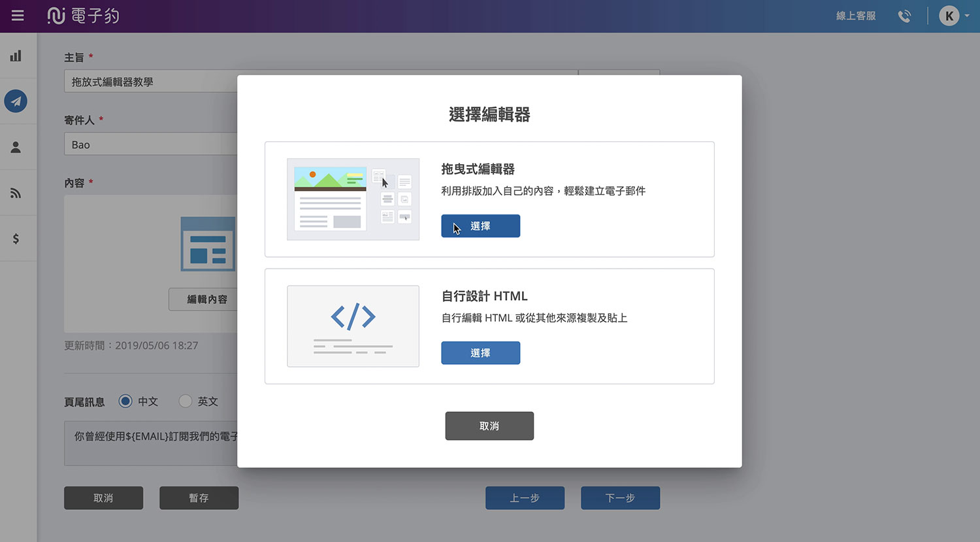The height and width of the screenshot is (542, 980).
Task: Click the 選擇編輯器 dialog title
Action: (489, 114)
